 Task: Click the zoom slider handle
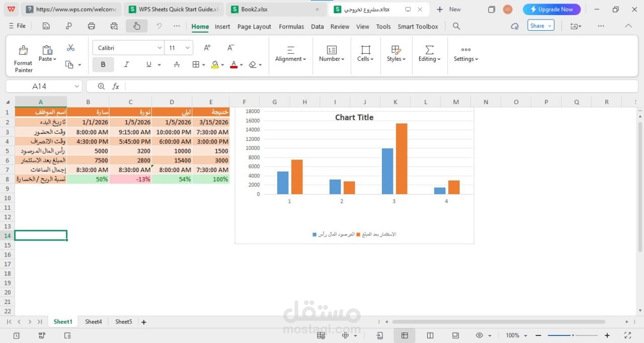click(x=573, y=335)
